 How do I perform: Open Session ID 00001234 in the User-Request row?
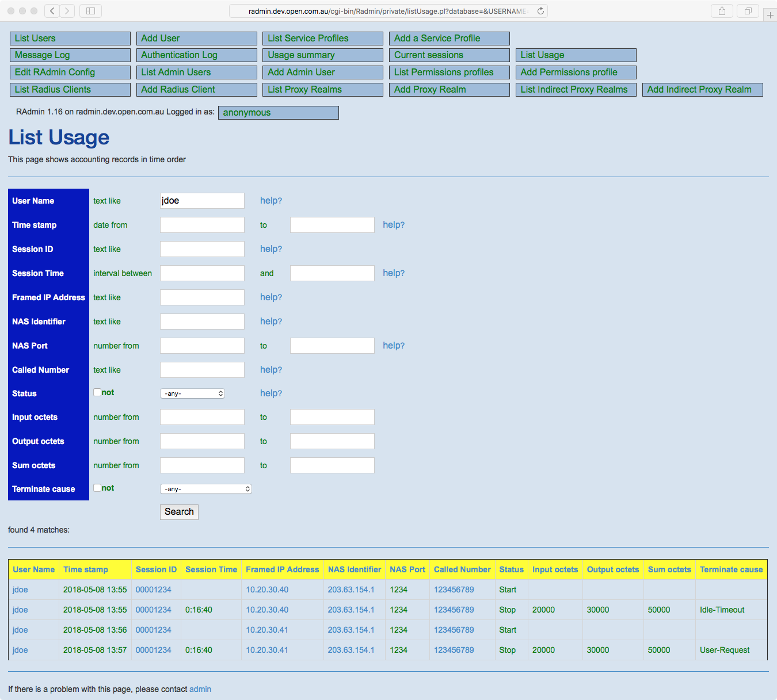coord(154,650)
